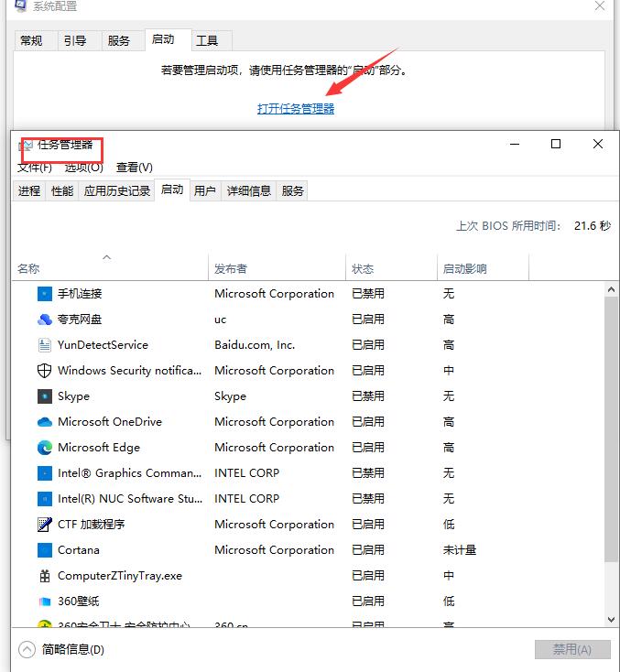Screen dimensions: 620x672
Task: Select the Intel(R) NUC Software Stu... entry
Action: [x=130, y=499]
